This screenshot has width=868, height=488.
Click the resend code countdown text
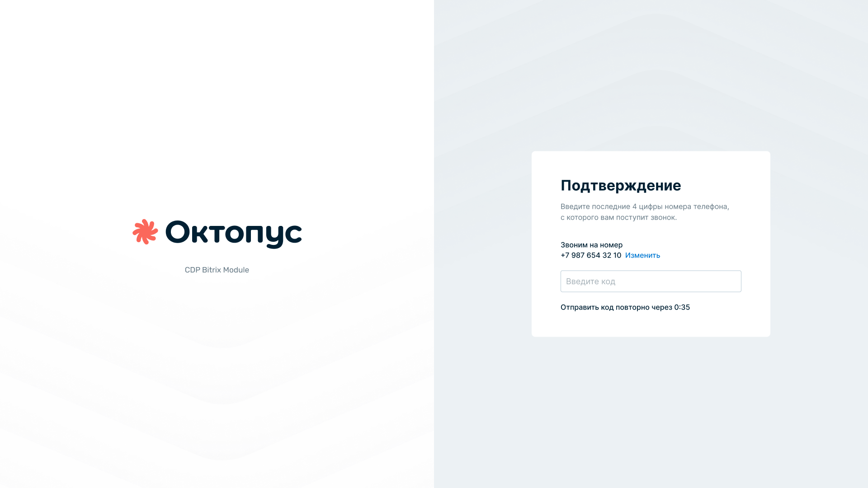625,307
